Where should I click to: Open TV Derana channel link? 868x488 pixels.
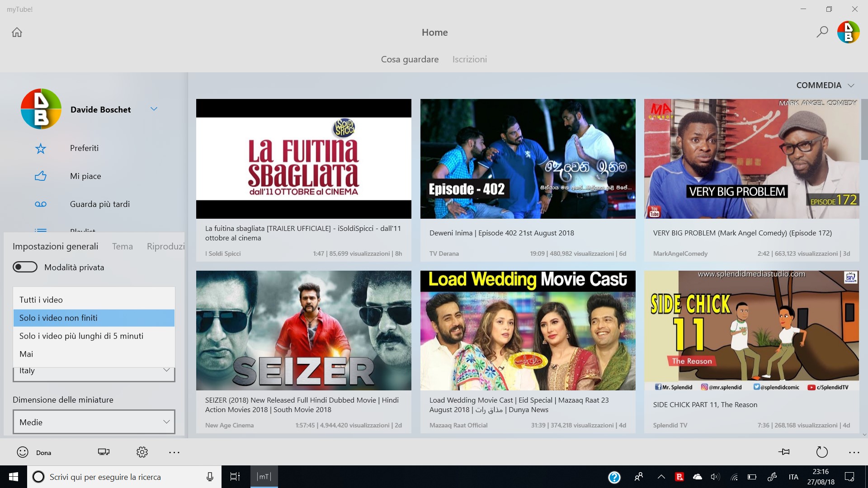pyautogui.click(x=444, y=253)
